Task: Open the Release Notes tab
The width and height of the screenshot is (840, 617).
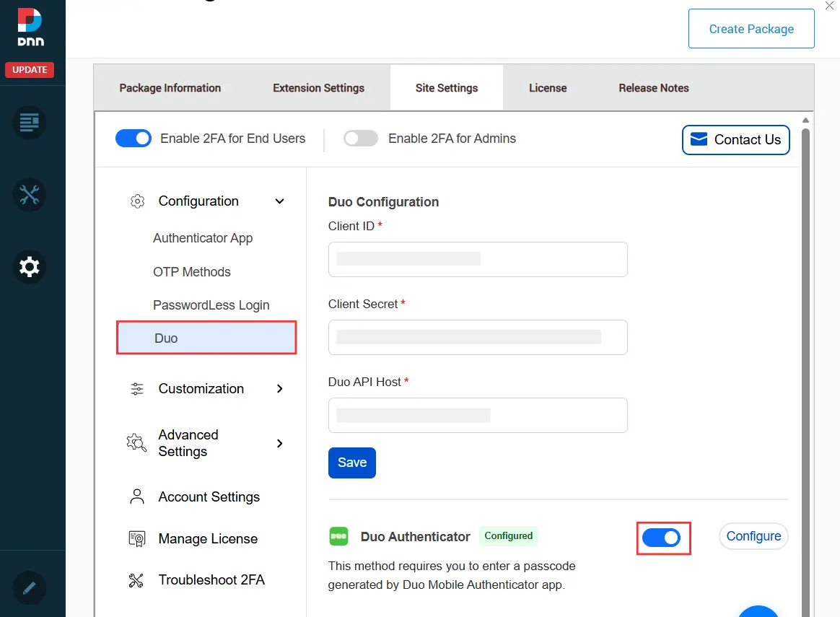Action: point(654,88)
